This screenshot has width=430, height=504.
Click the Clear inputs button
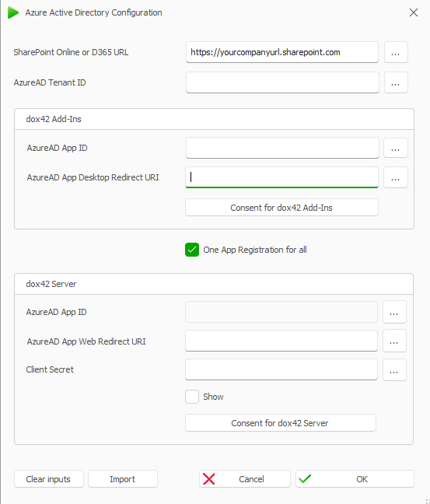49,479
